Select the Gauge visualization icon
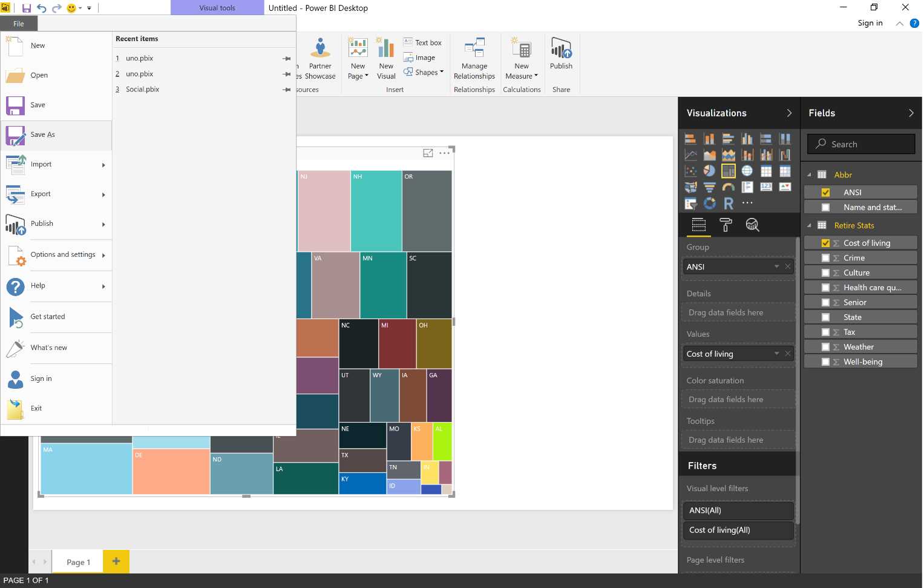 click(x=728, y=187)
